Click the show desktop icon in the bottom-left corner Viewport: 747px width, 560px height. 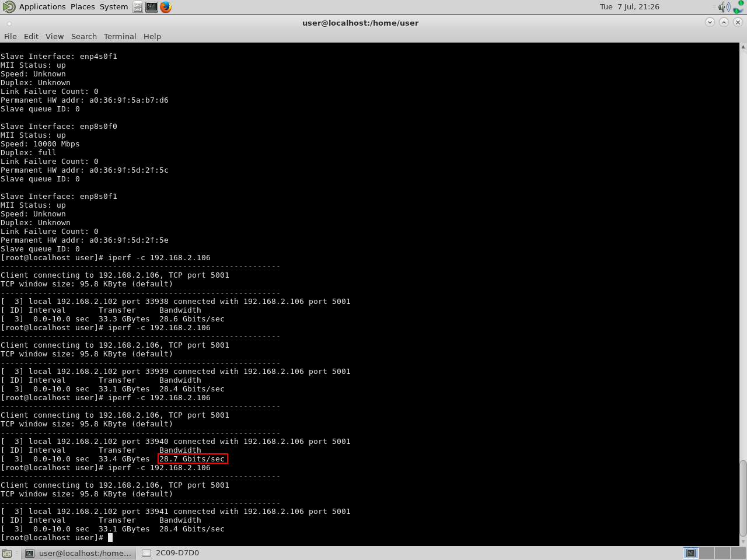pyautogui.click(x=6, y=552)
